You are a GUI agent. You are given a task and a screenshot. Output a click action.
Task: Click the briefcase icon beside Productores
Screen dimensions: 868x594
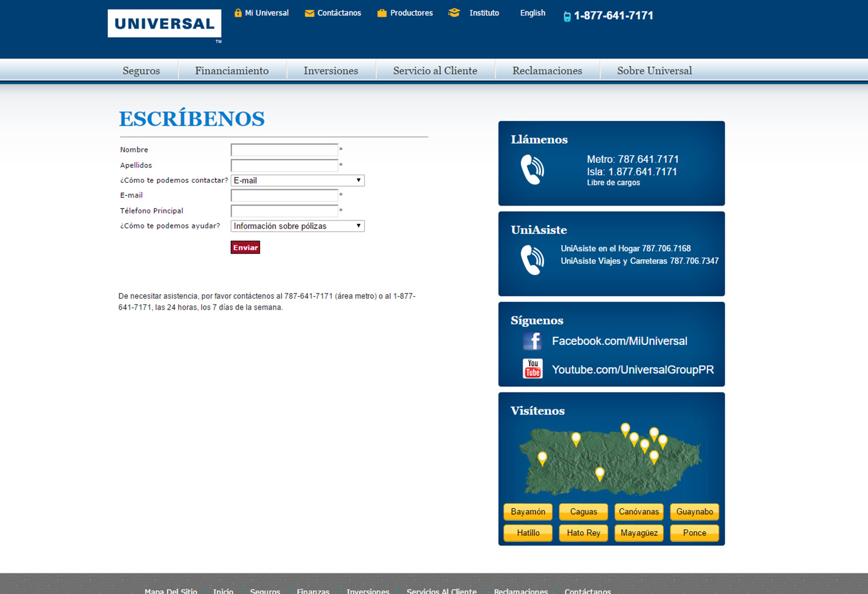(382, 13)
